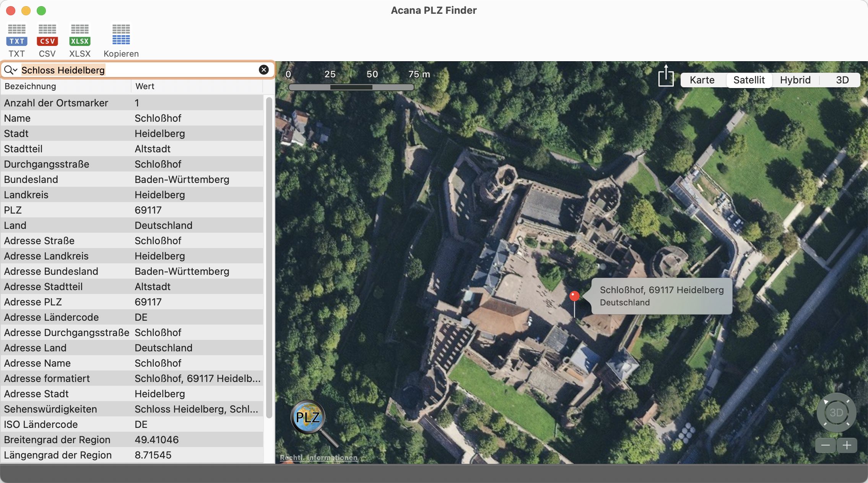The image size is (868, 483).
Task: Select the Adresse Stadtteil row
Action: [132, 286]
